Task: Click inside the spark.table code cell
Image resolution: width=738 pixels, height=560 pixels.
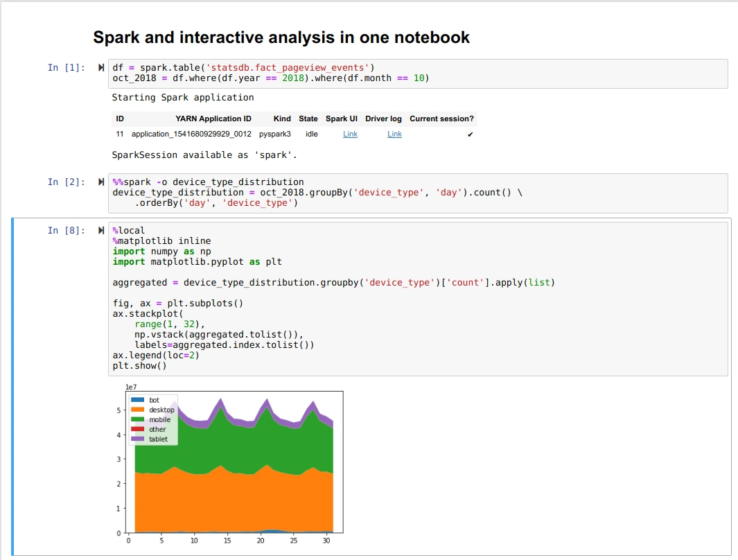Action: 418,73
